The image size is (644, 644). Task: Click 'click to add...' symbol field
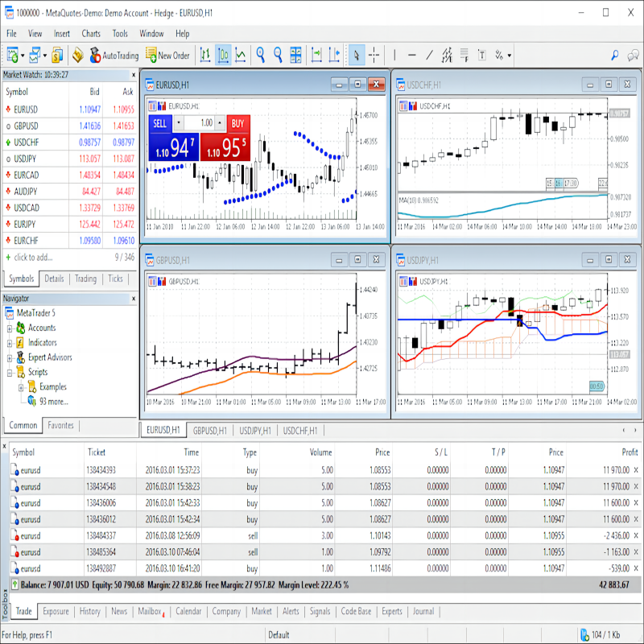coord(33,258)
